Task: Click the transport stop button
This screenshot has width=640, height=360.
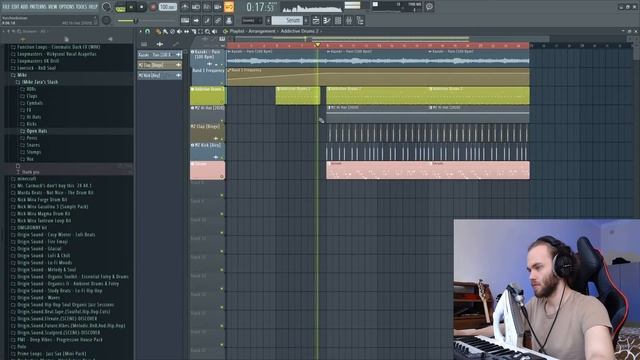Action: [x=142, y=7]
